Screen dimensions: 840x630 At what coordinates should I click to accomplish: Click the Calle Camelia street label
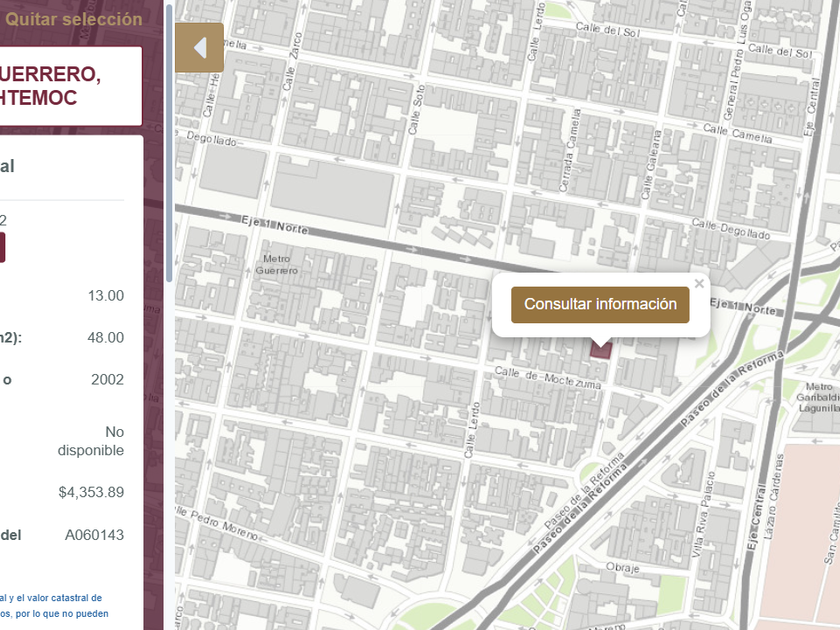[737, 133]
